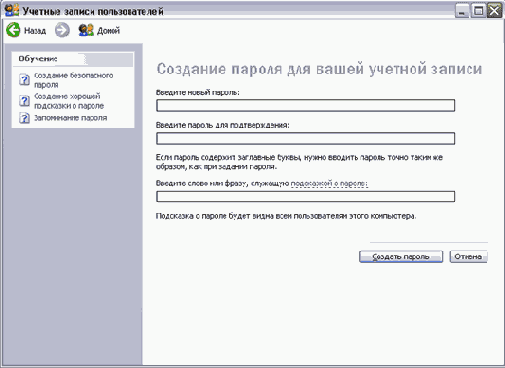Click 'Создать пароль' button
The width and height of the screenshot is (505, 368).
click(401, 257)
